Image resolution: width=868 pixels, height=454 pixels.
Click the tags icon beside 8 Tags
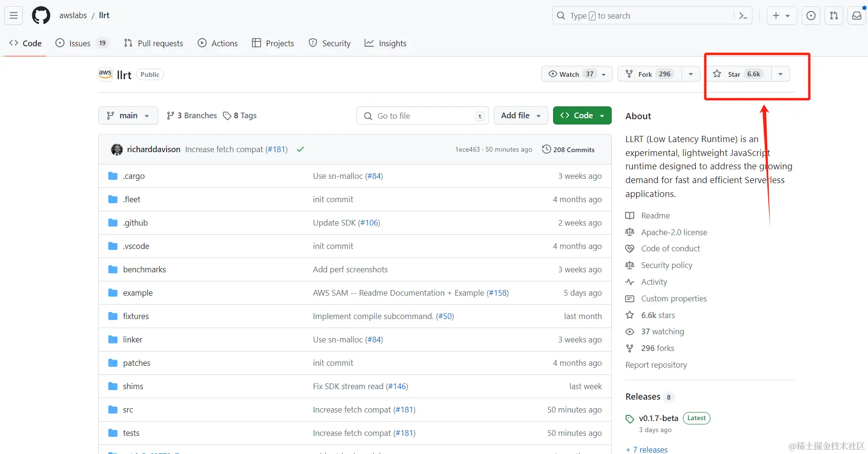tap(227, 116)
